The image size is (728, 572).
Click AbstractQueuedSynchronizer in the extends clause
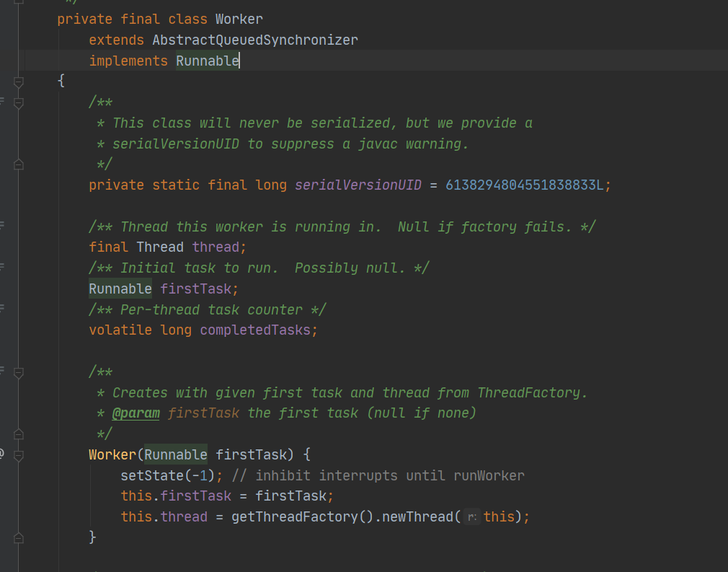pos(254,40)
